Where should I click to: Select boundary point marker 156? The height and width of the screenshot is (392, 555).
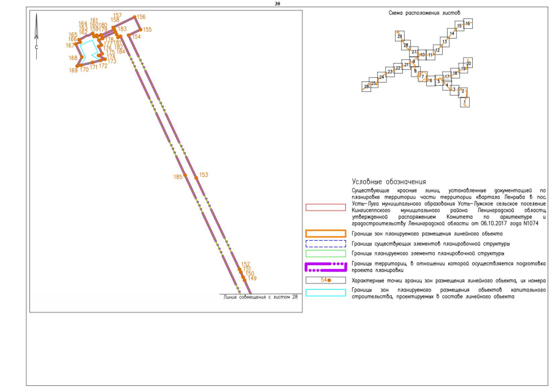click(135, 17)
